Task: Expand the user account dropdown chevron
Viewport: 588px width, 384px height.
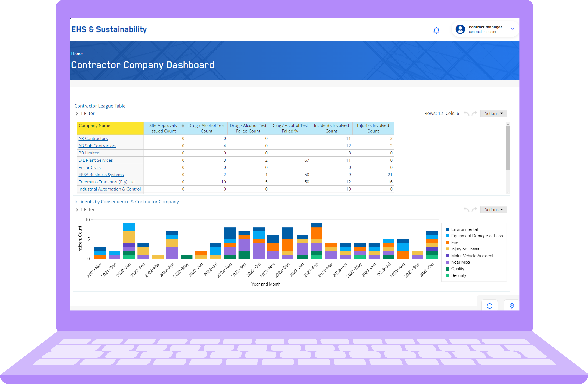Action: tap(513, 29)
